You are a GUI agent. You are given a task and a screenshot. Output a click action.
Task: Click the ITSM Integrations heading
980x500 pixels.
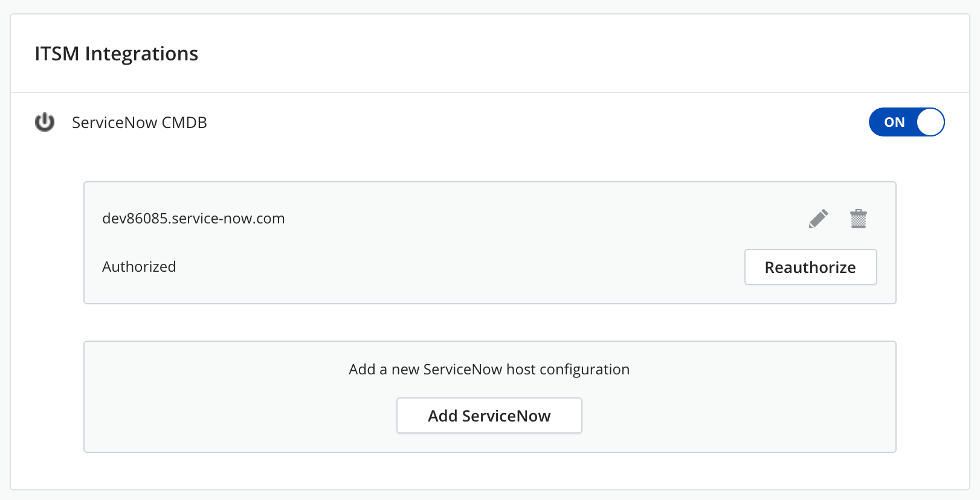[x=117, y=54]
